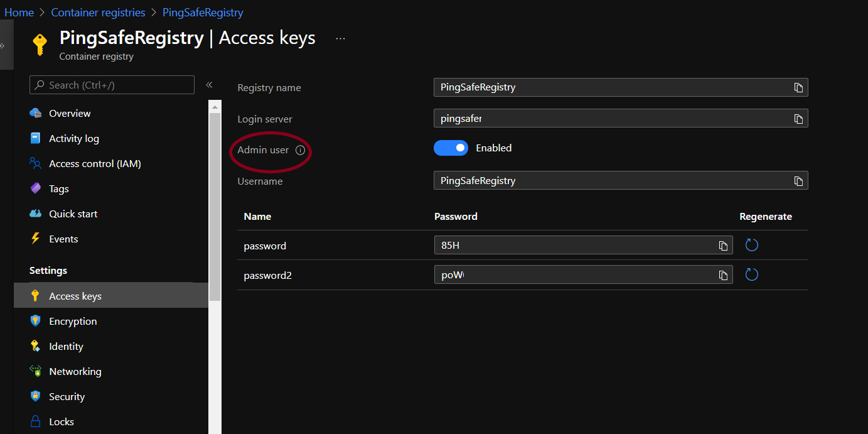Copy the first password value
This screenshot has height=434, width=868.
[x=723, y=246]
